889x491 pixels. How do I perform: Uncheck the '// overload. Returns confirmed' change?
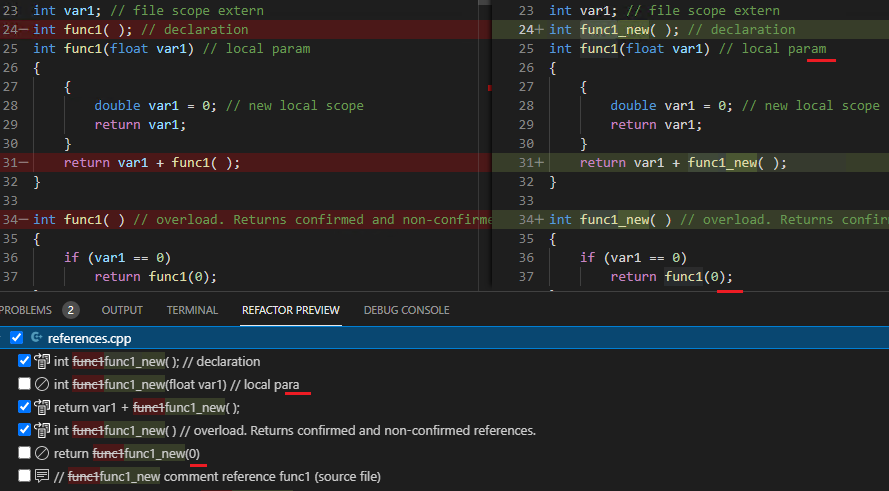pos(24,430)
